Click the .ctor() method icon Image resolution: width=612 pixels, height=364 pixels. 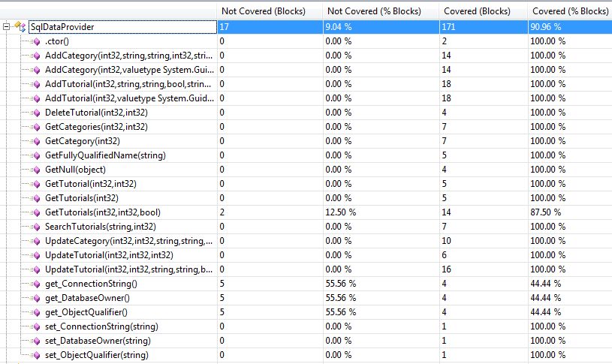(36, 42)
